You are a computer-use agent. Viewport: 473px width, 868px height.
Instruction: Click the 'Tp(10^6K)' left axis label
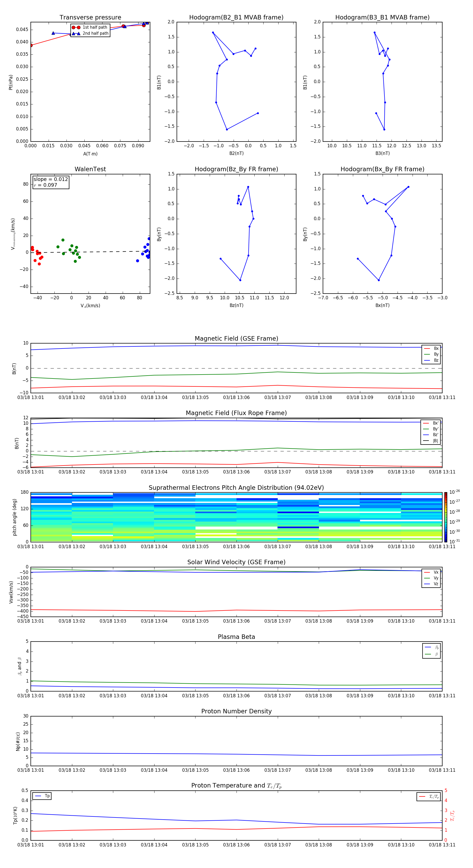click(15, 815)
